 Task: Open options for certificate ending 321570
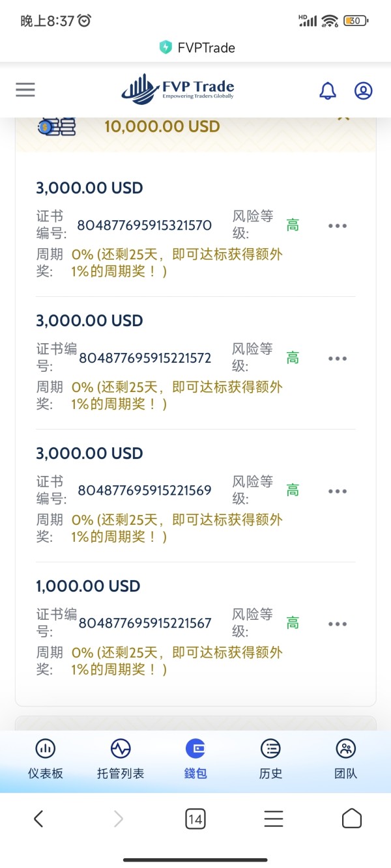[x=338, y=226]
